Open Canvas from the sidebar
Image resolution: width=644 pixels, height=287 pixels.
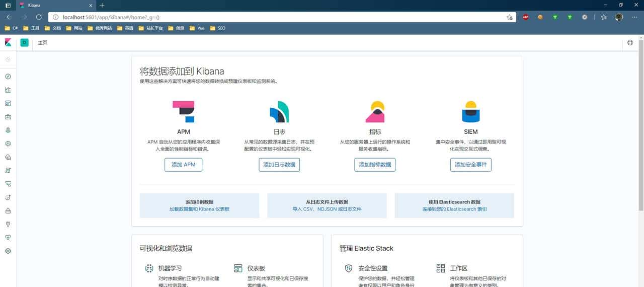tap(8, 117)
